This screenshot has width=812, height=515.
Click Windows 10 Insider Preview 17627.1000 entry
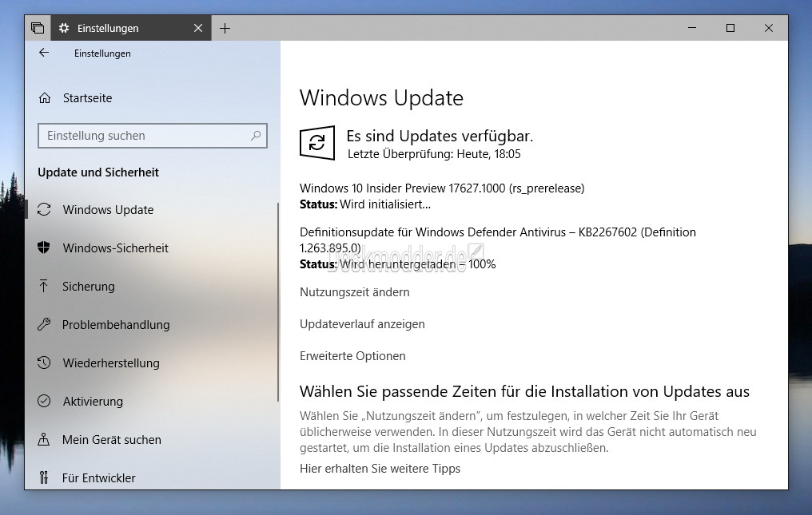[x=442, y=188]
